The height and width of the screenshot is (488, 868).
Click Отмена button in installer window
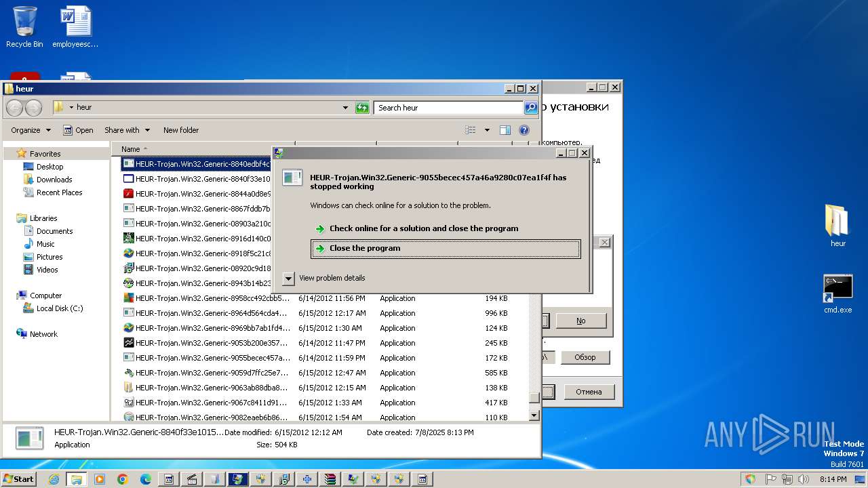tap(589, 392)
